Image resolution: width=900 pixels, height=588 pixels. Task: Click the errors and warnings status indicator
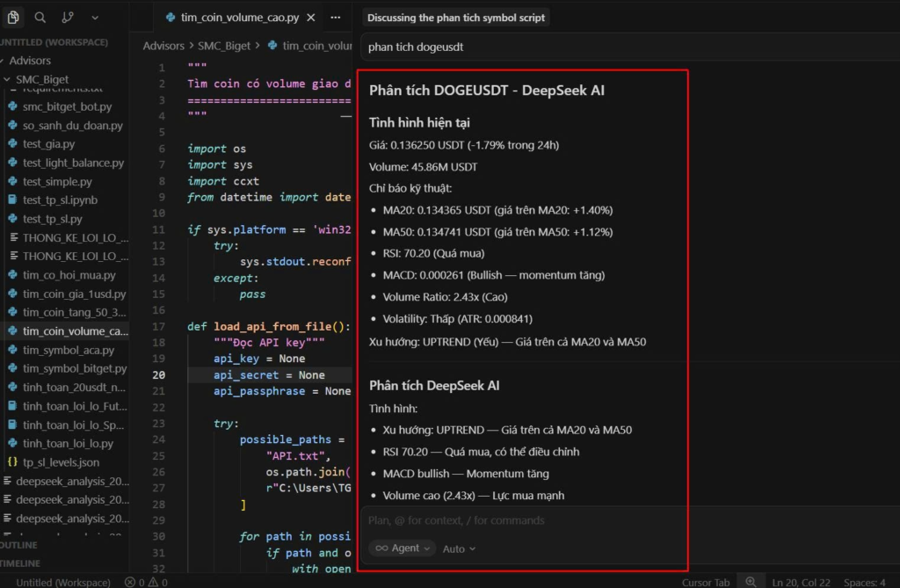[x=146, y=582]
